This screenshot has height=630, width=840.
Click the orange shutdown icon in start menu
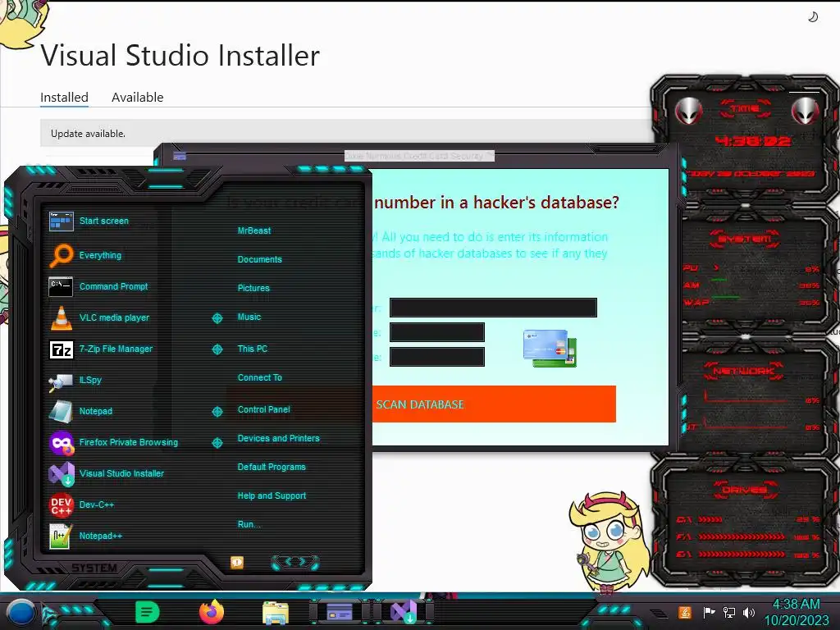(237, 562)
